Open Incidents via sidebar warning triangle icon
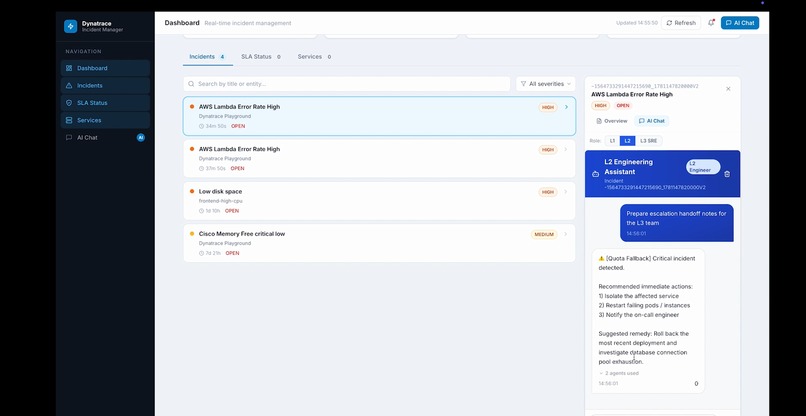Screen dimensions: 806x416 pos(69,85)
